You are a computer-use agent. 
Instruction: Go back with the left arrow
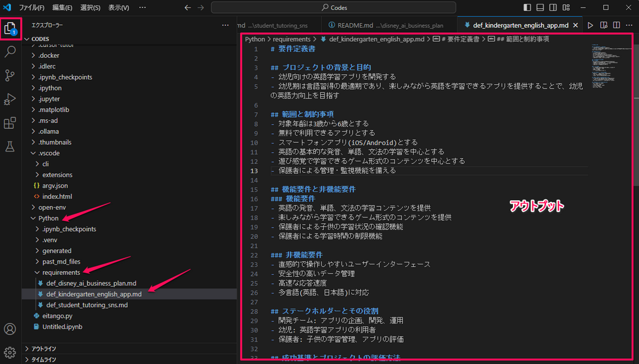pyautogui.click(x=187, y=7)
